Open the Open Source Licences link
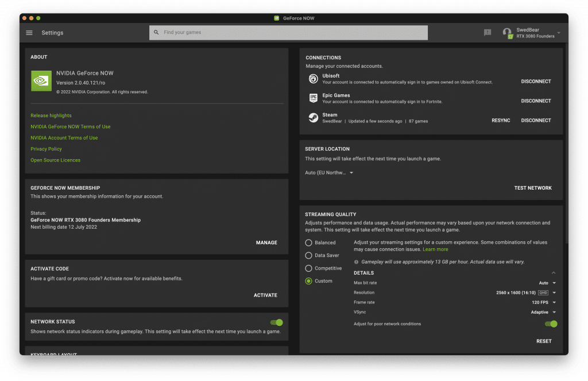 tap(56, 160)
